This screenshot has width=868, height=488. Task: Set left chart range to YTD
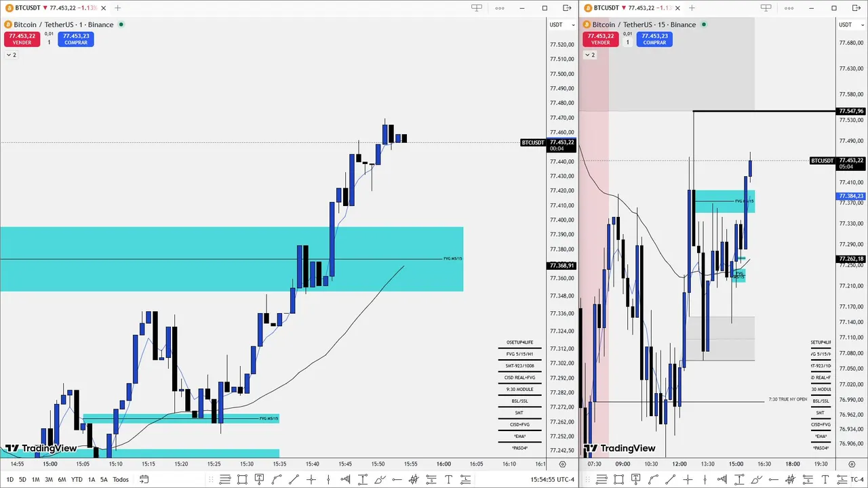(77, 479)
